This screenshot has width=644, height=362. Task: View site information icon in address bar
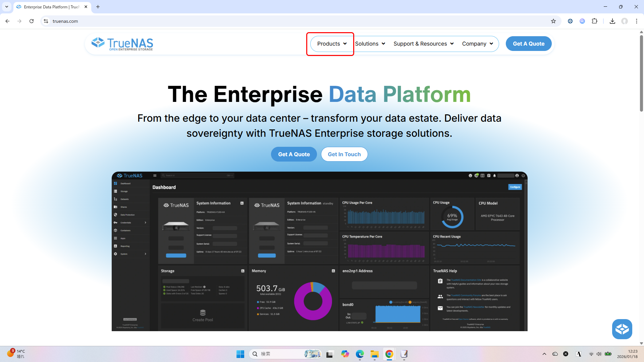pyautogui.click(x=46, y=21)
